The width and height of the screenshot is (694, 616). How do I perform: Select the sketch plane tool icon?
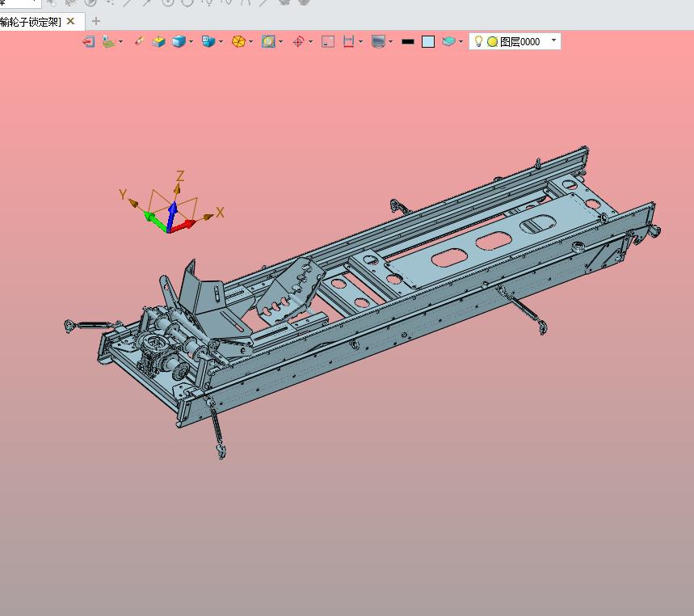tap(108, 41)
